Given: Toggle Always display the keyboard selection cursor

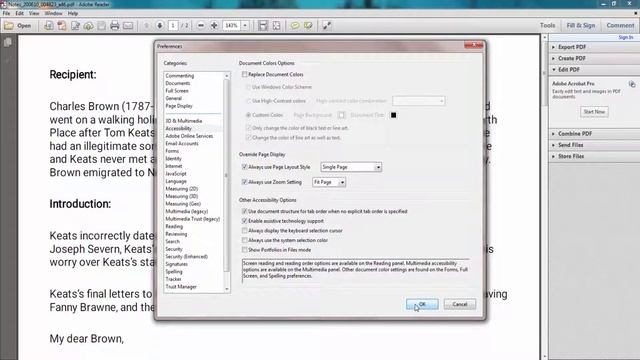Looking at the screenshot, I should [x=244, y=231].
